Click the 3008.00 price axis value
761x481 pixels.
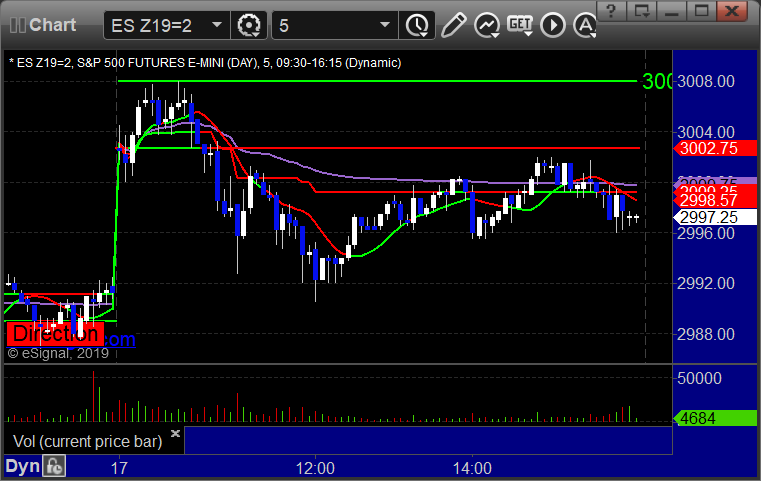(706, 81)
